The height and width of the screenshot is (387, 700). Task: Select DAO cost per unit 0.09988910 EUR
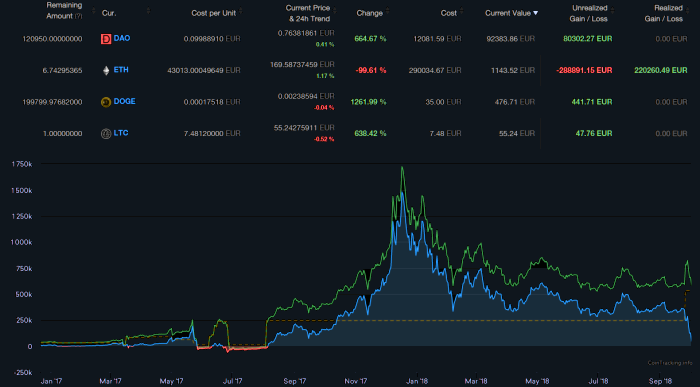(212, 39)
